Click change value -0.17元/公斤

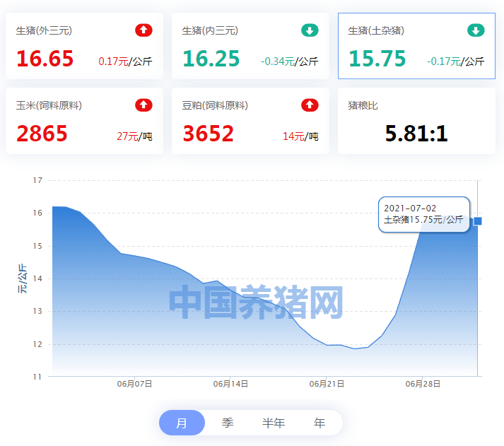tap(456, 61)
